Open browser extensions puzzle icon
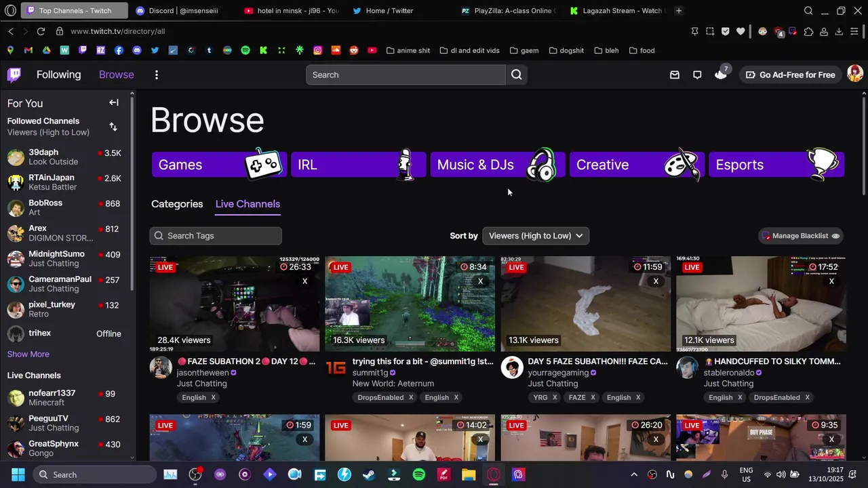Screen dimensions: 868x488 tap(808, 31)
